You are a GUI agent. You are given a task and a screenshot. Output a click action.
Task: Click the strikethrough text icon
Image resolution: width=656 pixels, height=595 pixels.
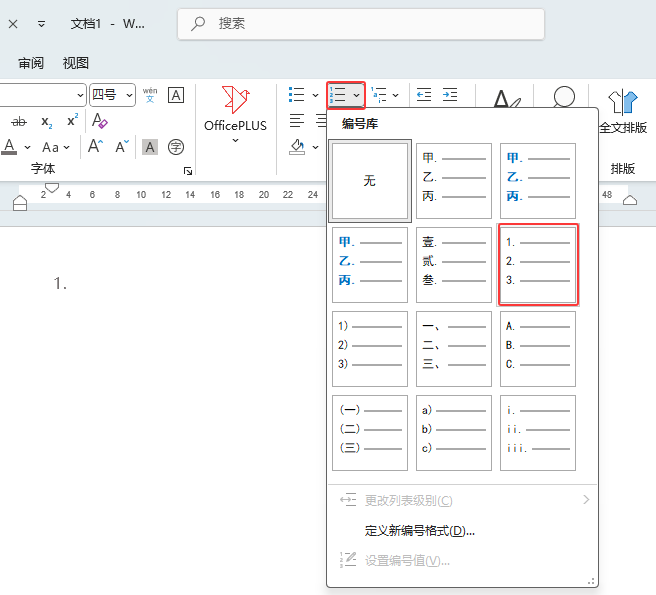18,122
